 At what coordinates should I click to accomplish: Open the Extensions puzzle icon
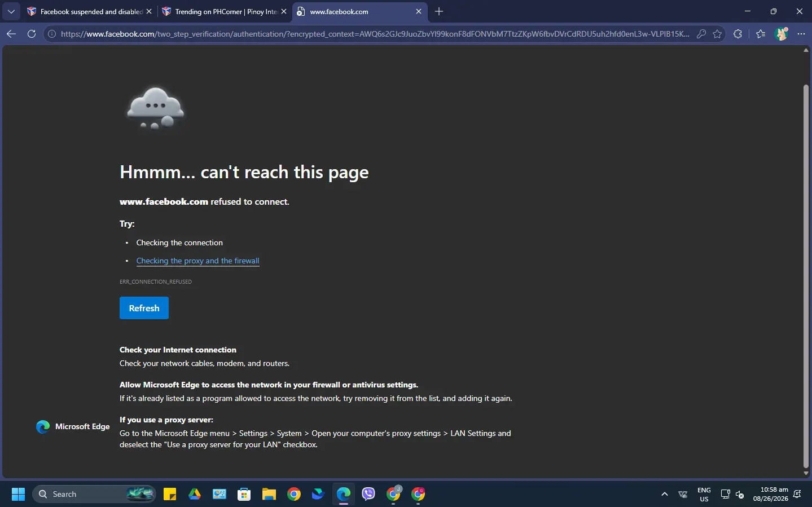coord(738,34)
